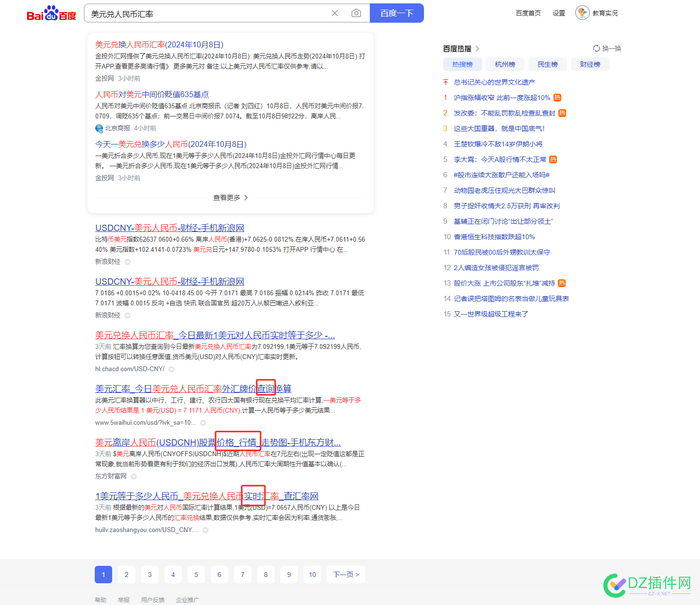The image size is (700, 605).
Task: Click 金投网 source under first news result
Action: point(104,78)
